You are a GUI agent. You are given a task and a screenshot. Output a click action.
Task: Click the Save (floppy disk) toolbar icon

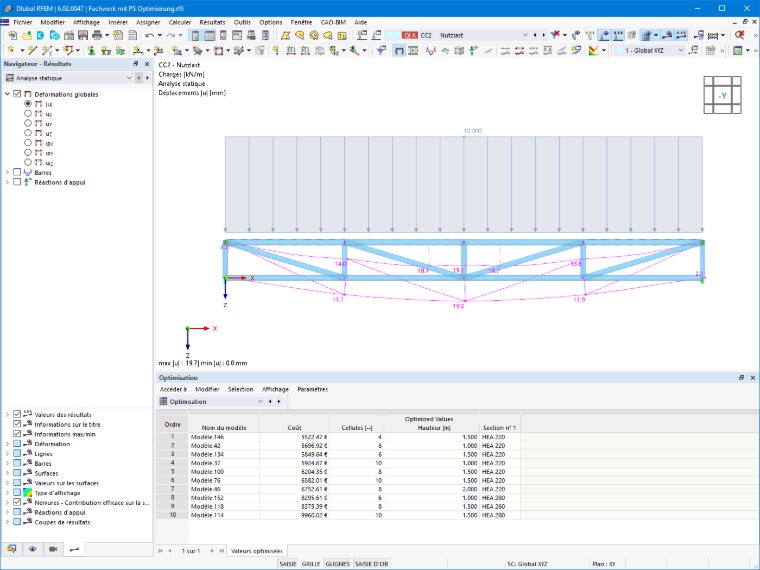(83, 35)
